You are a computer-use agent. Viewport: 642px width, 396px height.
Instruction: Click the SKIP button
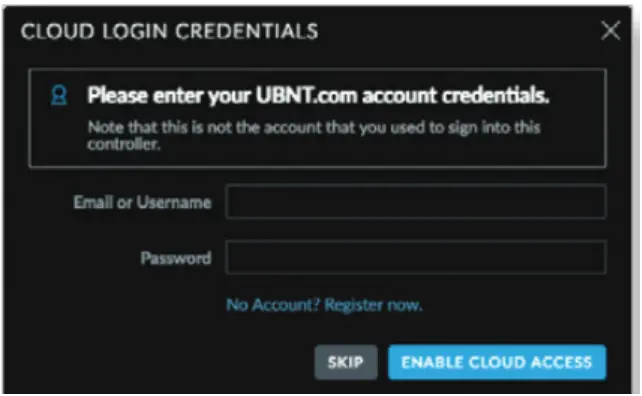tap(346, 362)
